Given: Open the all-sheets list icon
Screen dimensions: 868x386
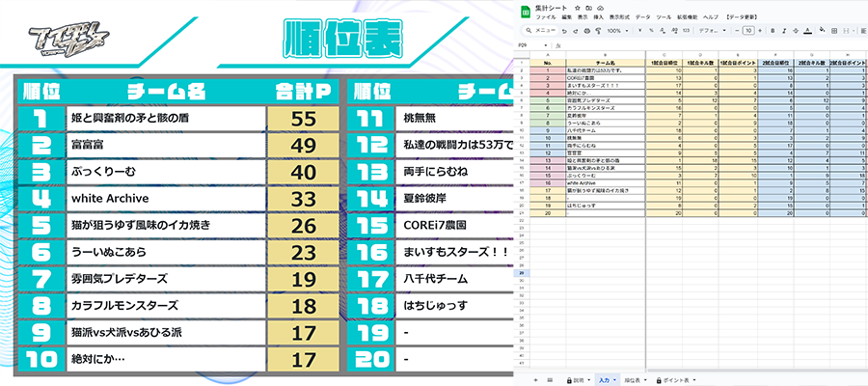Looking at the screenshot, I should (550, 380).
